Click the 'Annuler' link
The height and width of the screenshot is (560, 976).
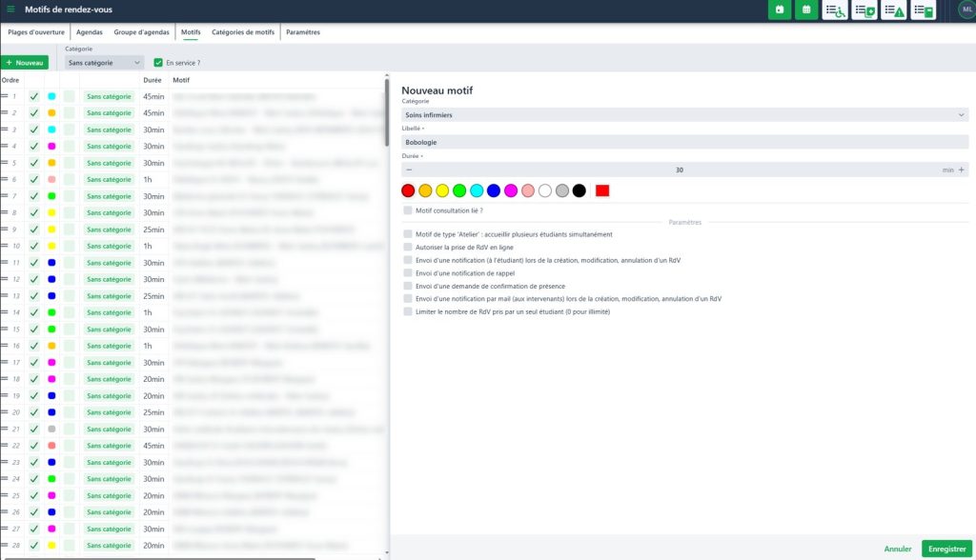click(x=898, y=549)
